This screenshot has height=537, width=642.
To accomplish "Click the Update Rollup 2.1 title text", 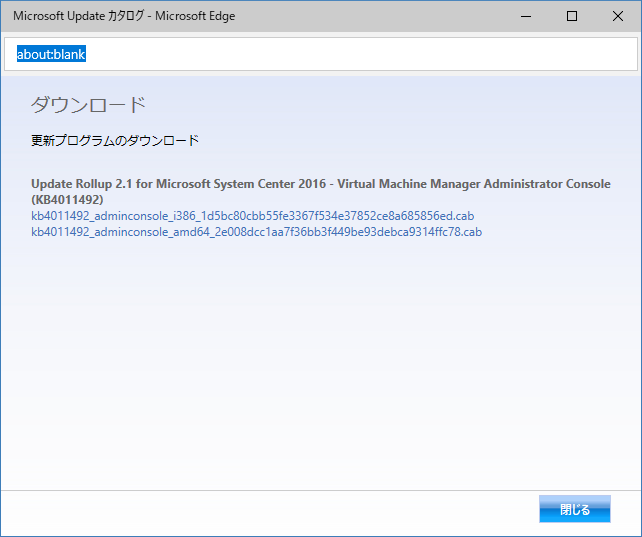I will click(x=321, y=192).
